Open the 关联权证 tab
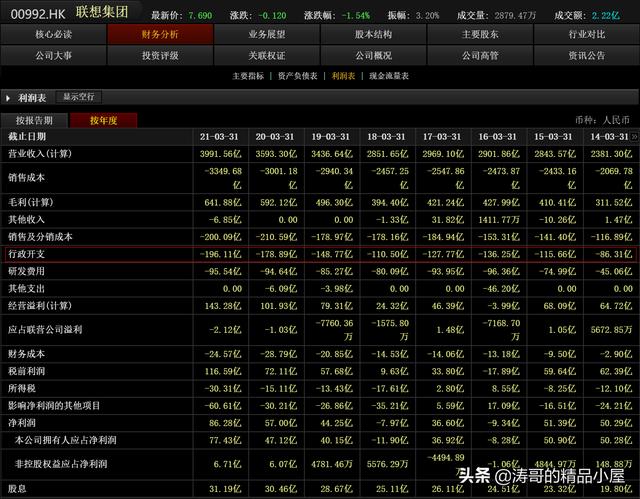This screenshot has height=499, width=640. [x=267, y=55]
